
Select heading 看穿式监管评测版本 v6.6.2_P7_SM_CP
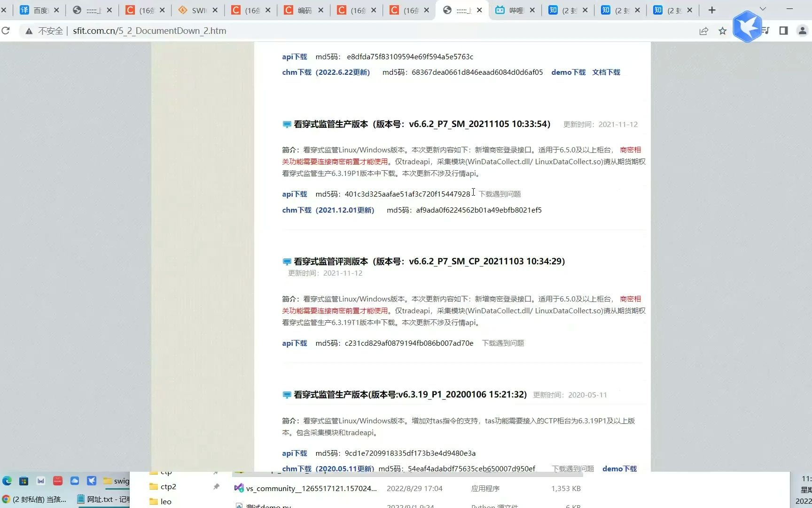click(429, 262)
